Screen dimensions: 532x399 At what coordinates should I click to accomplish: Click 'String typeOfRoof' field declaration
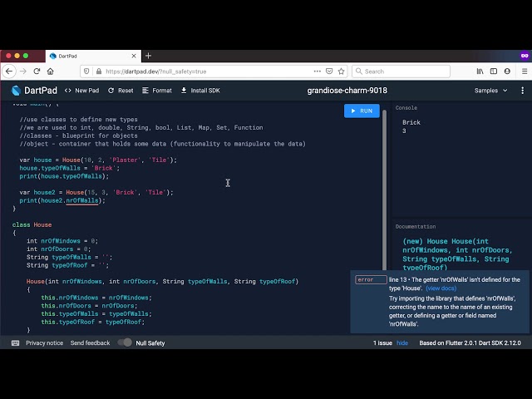coord(68,265)
